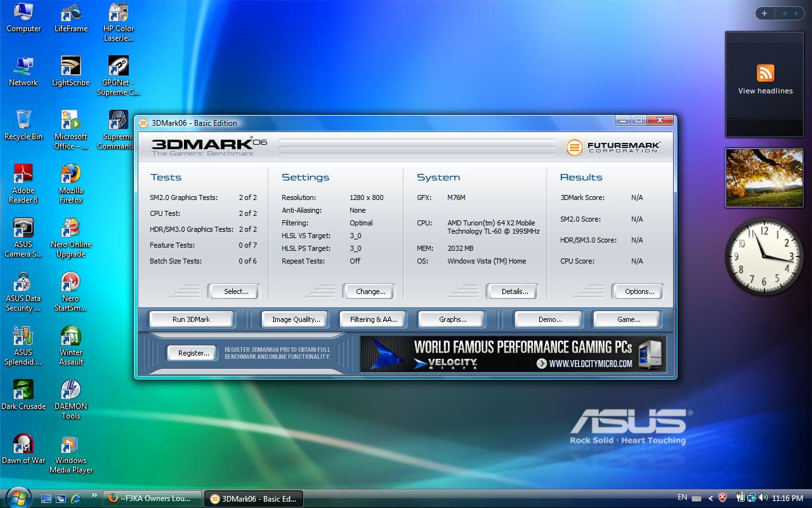Click the autumn tree slideshow gadget

tap(764, 178)
